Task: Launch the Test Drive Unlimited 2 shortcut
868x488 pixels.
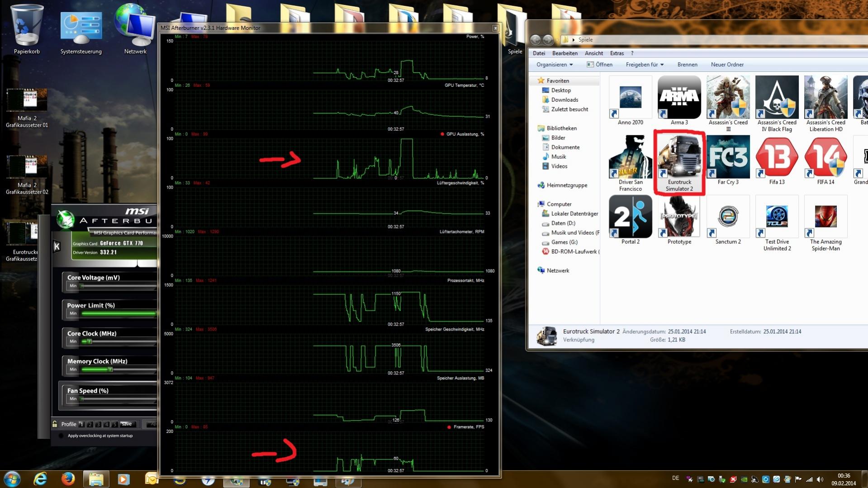Action: click(777, 223)
